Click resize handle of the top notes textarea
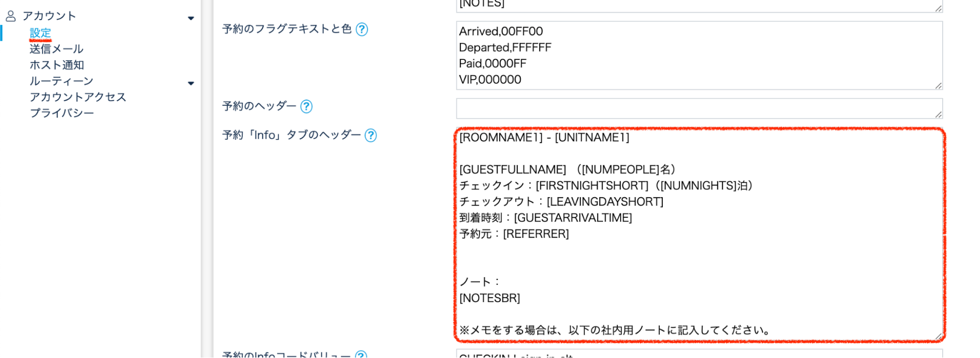 (x=938, y=8)
